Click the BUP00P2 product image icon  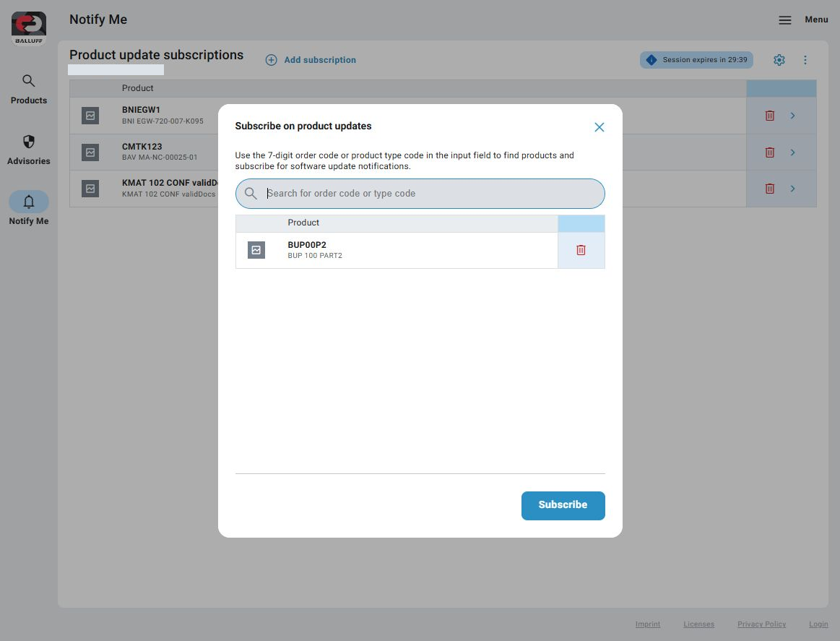(x=256, y=250)
